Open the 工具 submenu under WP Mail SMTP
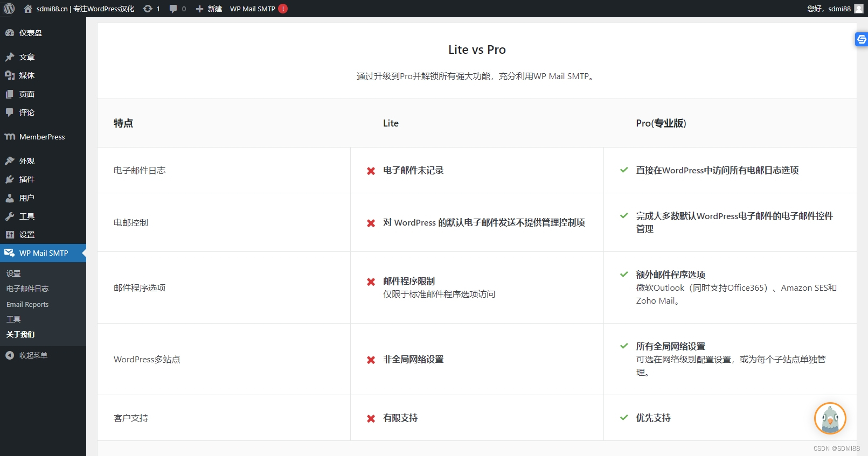This screenshot has width=868, height=456. pos(13,319)
